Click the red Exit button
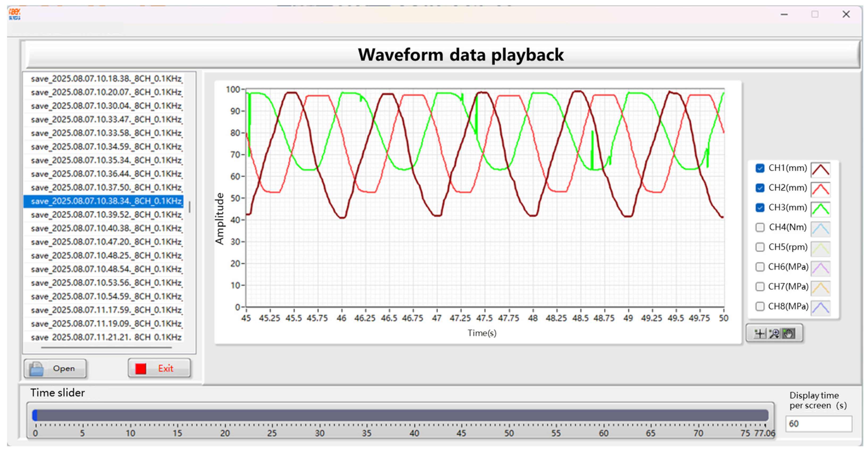 (159, 368)
